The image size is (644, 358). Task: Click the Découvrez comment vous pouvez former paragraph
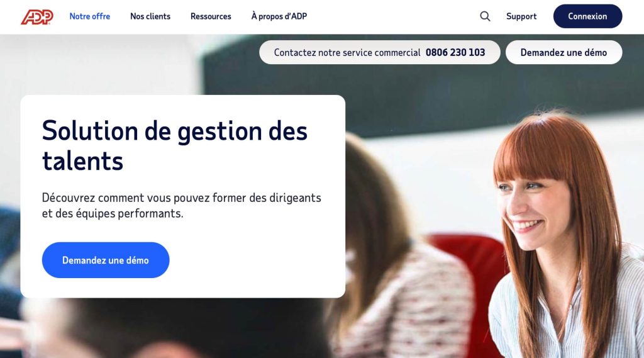click(x=182, y=206)
